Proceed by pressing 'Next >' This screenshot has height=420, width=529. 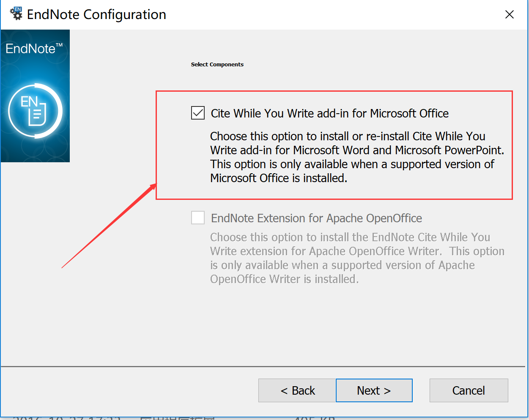pyautogui.click(x=374, y=390)
